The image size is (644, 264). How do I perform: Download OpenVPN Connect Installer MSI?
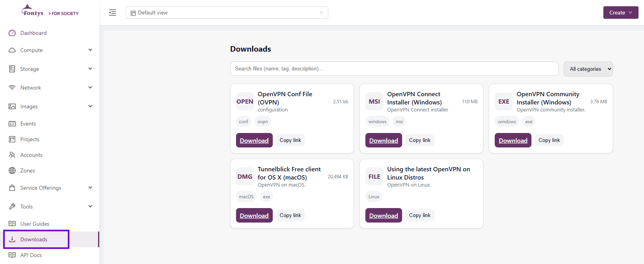[x=384, y=140]
